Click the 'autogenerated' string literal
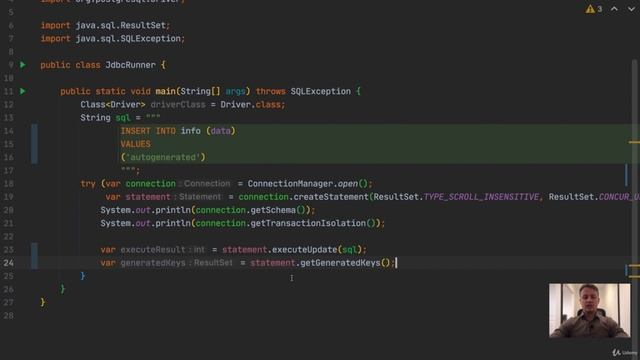This screenshot has width=640, height=360. pyautogui.click(x=163, y=157)
